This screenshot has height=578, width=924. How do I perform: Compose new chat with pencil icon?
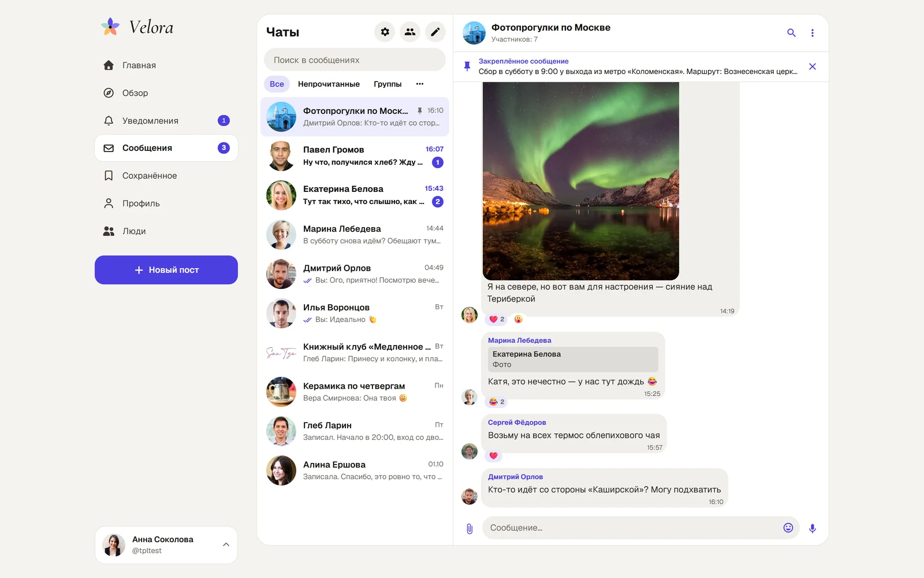[435, 32]
